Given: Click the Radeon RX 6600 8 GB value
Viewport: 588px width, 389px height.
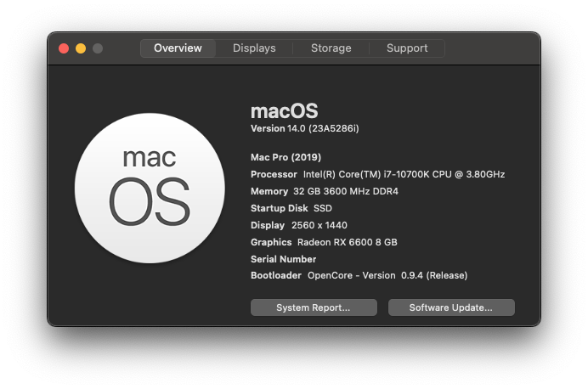Looking at the screenshot, I should (348, 242).
